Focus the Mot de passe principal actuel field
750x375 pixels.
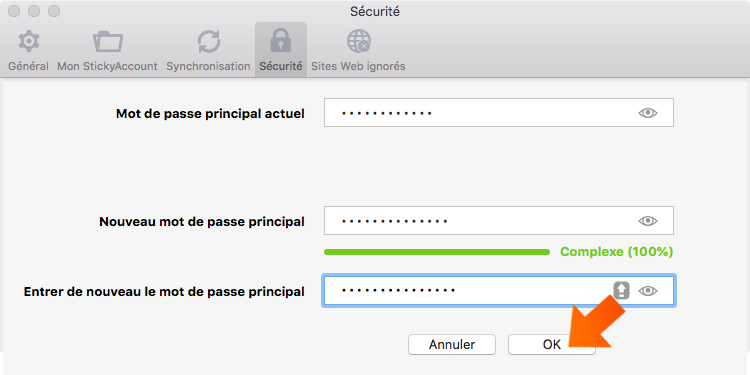tap(499, 113)
